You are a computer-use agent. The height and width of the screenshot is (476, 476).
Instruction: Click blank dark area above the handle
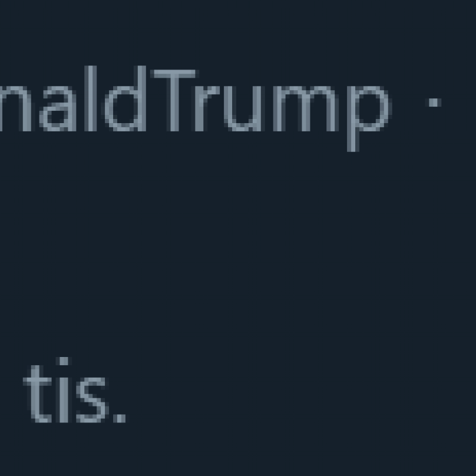click(x=238, y=31)
